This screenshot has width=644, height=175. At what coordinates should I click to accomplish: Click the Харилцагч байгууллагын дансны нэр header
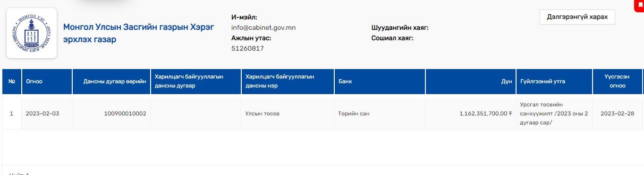(288, 81)
